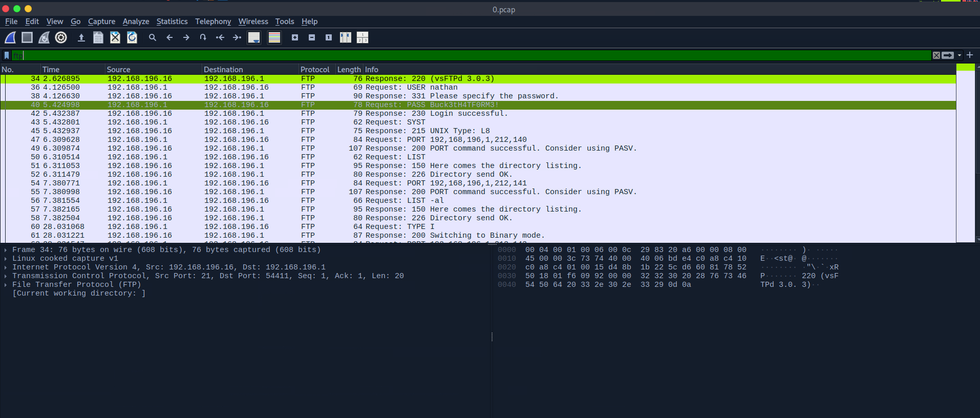980x418 pixels.
Task: Sort by the Length column header
Action: 349,70
